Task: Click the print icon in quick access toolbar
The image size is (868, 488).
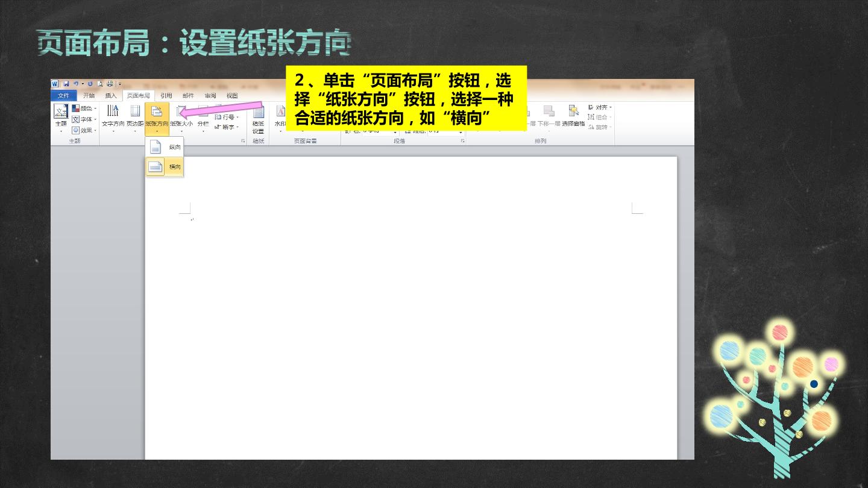Action: coord(110,84)
